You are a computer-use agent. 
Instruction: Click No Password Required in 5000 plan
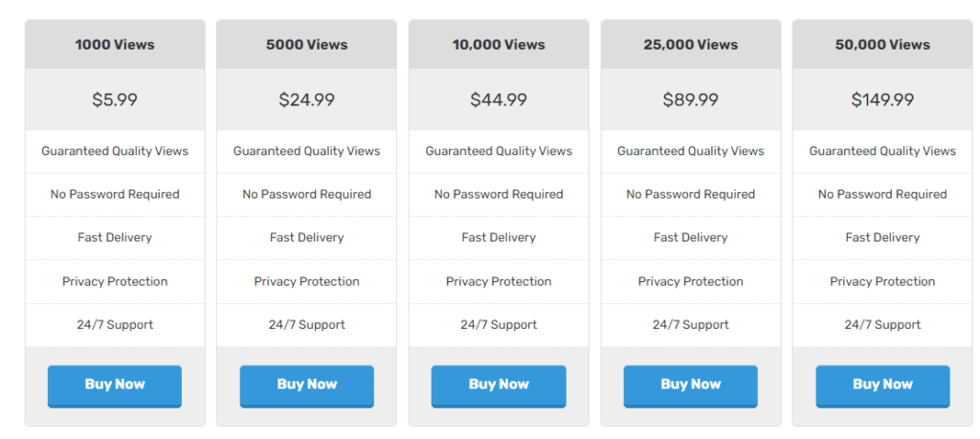point(307,194)
